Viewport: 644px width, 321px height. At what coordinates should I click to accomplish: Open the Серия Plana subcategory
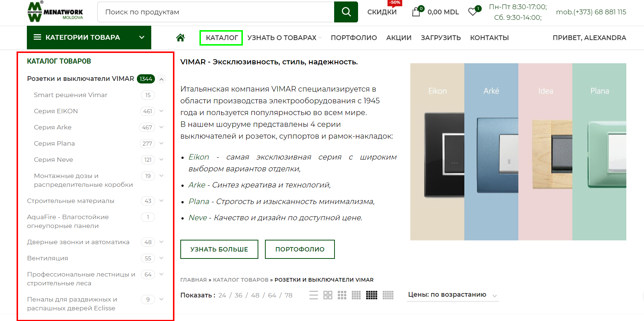pos(54,143)
